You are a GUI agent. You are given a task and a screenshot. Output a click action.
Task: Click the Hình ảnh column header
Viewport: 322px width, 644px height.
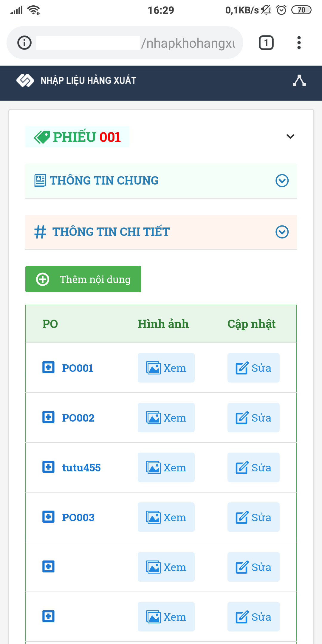163,324
